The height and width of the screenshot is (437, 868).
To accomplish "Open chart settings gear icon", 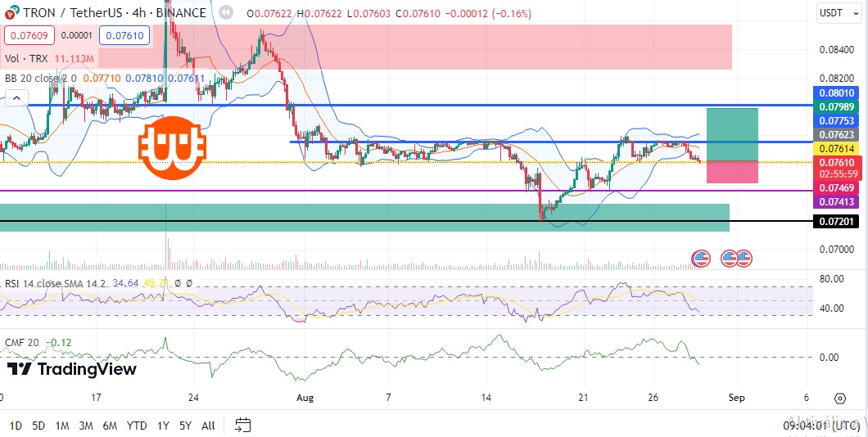I will (x=840, y=399).
